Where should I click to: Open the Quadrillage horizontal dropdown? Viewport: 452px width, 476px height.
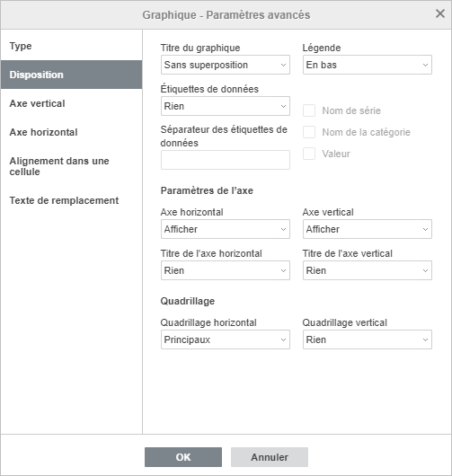pyautogui.click(x=226, y=339)
